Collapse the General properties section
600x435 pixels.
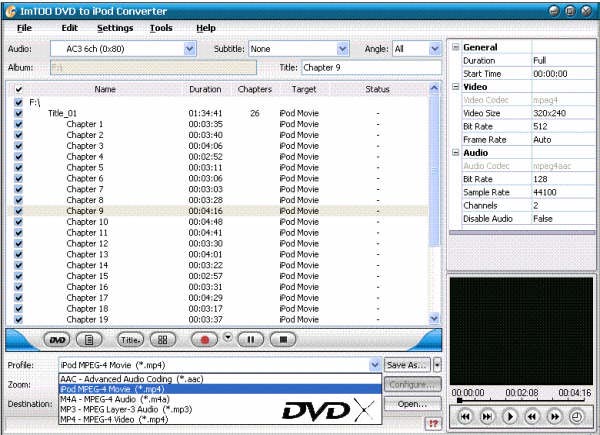[x=455, y=47]
